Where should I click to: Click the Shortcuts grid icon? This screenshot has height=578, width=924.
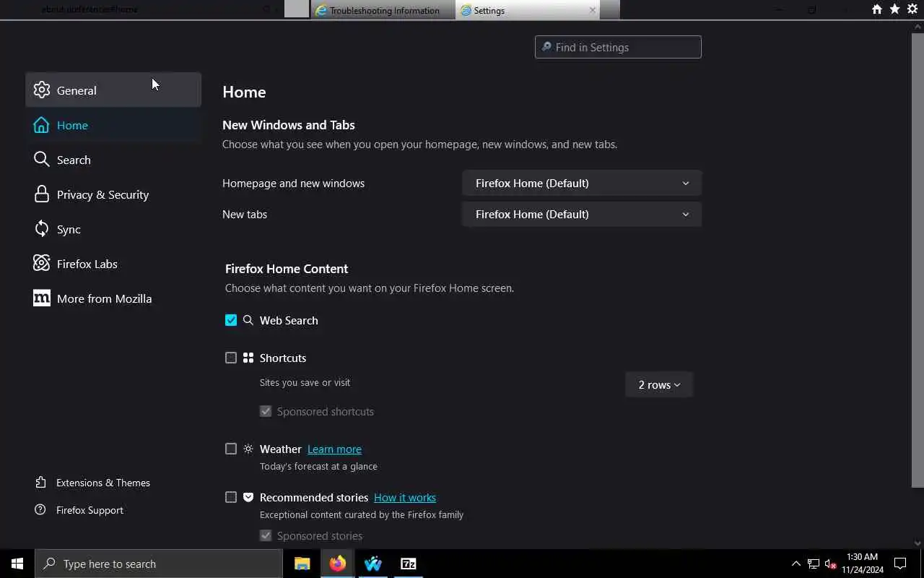point(248,358)
